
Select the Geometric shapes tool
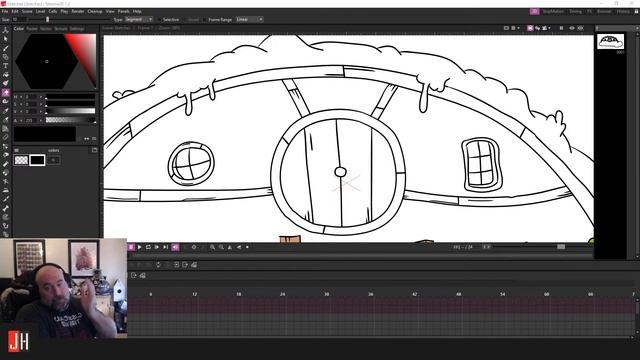[6, 57]
